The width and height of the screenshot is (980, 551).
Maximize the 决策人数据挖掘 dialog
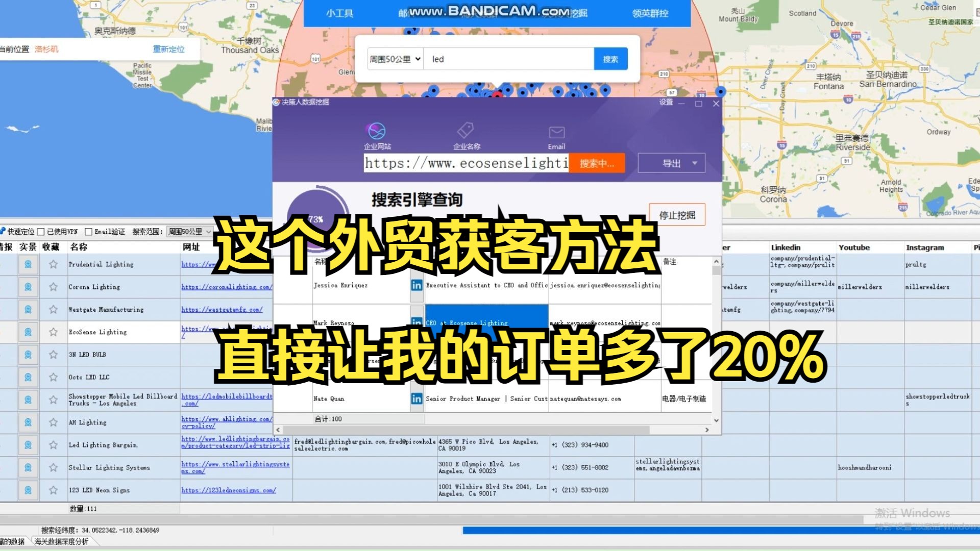click(x=699, y=104)
